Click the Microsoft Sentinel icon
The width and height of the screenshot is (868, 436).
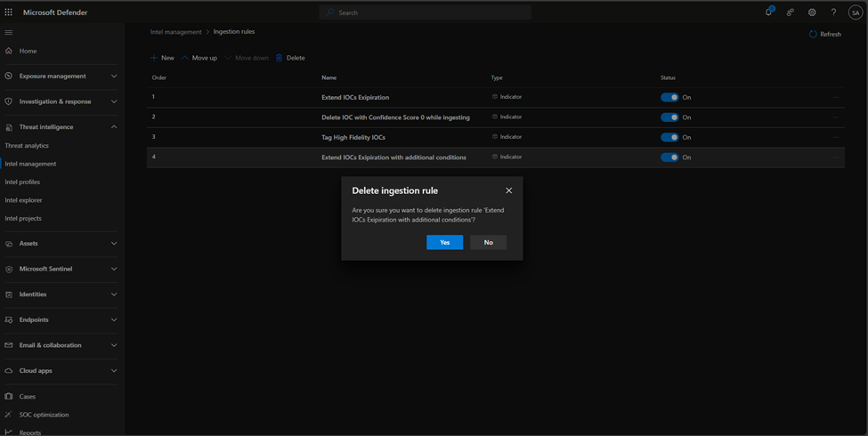8,269
